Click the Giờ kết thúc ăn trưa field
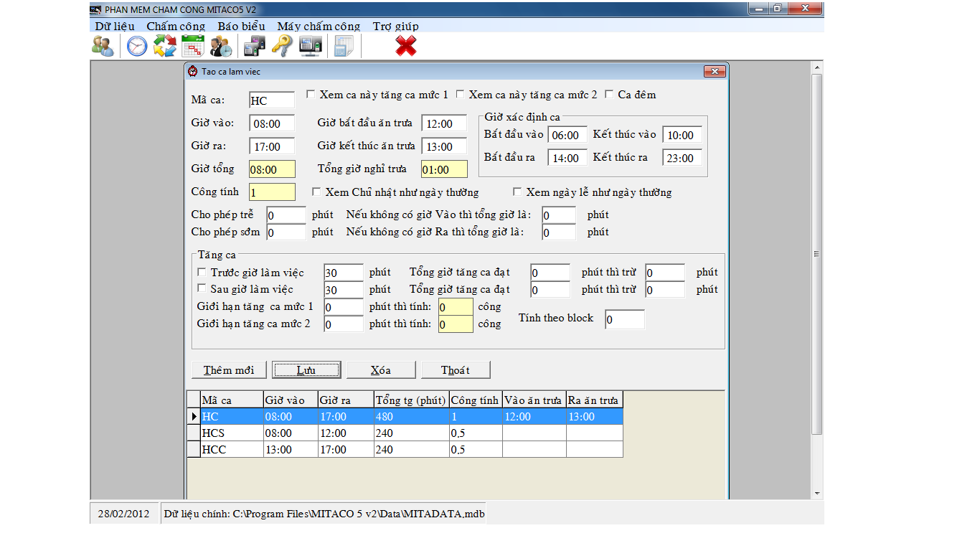Image resolution: width=980 pixels, height=551 pixels. pos(444,146)
